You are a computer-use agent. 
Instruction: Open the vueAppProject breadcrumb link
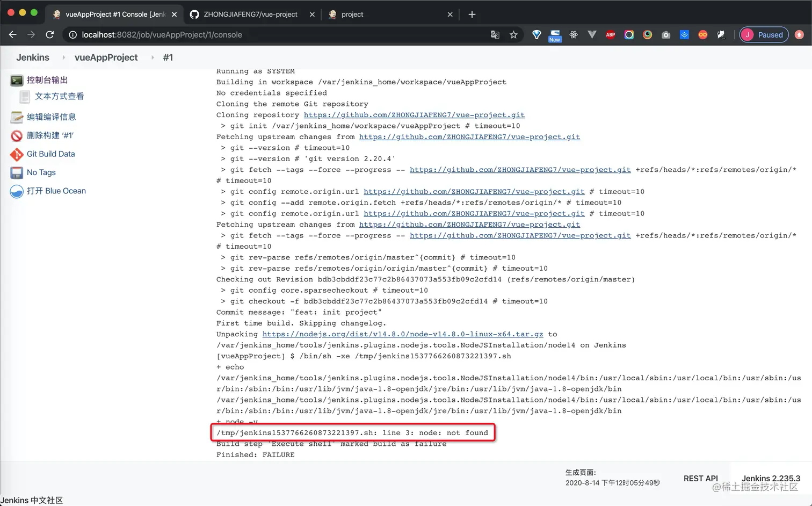(x=106, y=57)
